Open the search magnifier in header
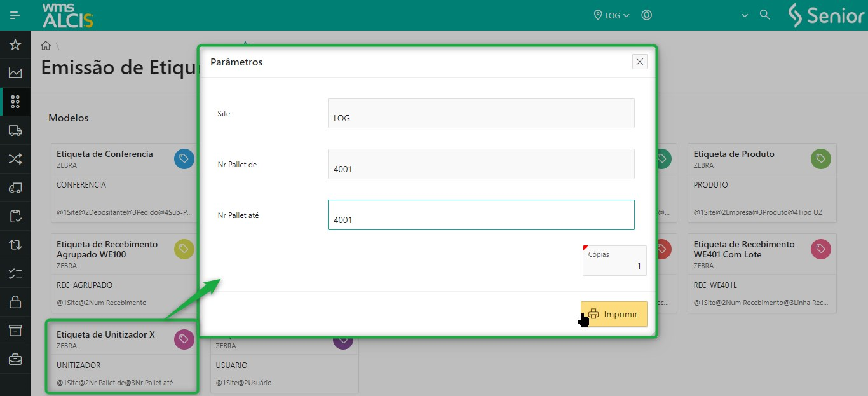The height and width of the screenshot is (396, 868). [765, 15]
